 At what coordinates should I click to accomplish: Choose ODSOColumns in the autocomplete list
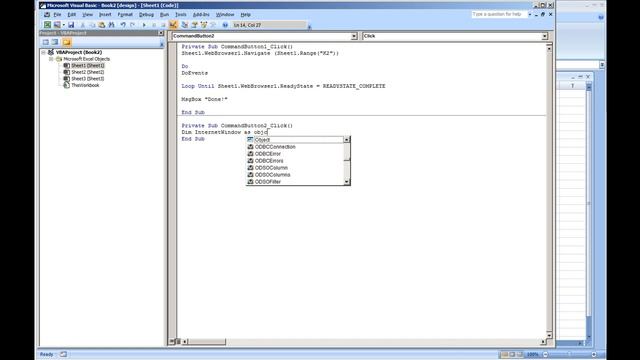click(295, 174)
